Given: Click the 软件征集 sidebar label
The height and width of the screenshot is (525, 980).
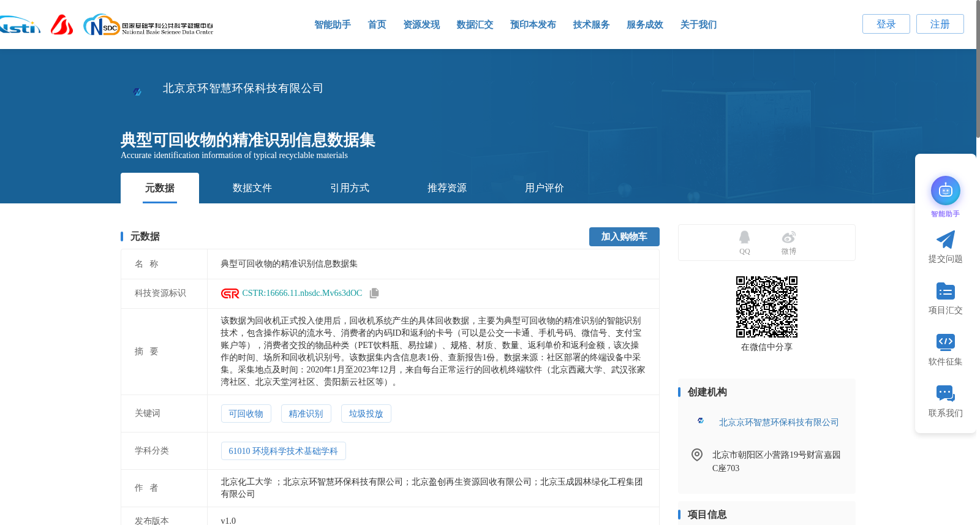Looking at the screenshot, I should pyautogui.click(x=945, y=362).
